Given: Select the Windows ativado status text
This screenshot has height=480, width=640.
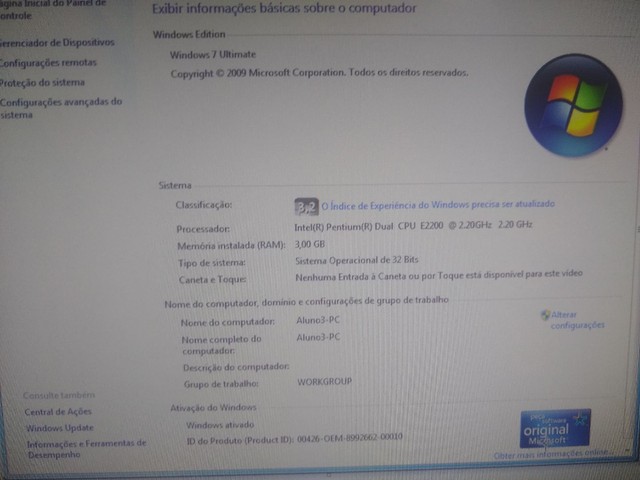Looking at the screenshot, I should click(220, 425).
